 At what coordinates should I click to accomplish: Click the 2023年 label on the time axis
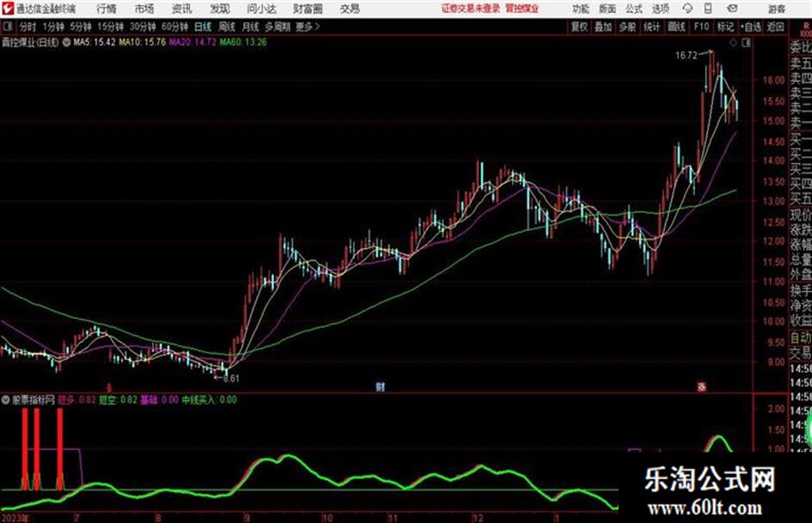tap(15, 518)
